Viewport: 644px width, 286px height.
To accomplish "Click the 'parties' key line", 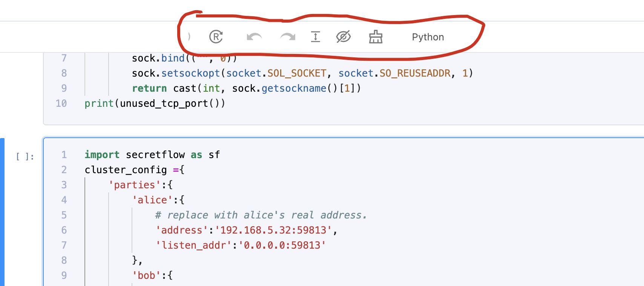I will pyautogui.click(x=140, y=185).
